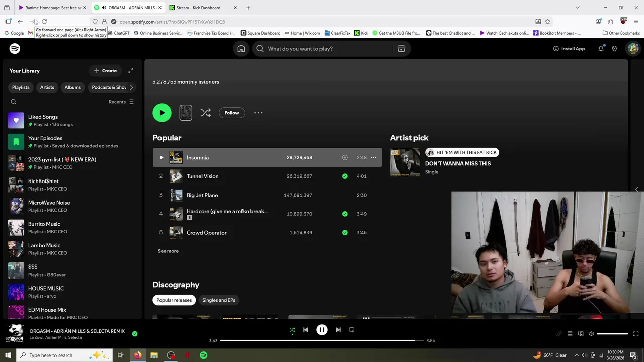
Task: Open the 2023 gym list playlist
Action: tap(71, 163)
